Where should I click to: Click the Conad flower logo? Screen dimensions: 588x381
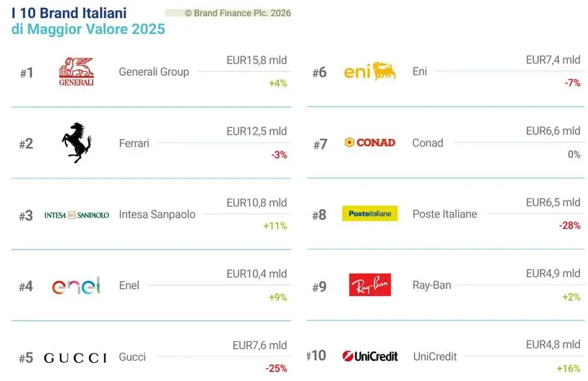(370, 142)
